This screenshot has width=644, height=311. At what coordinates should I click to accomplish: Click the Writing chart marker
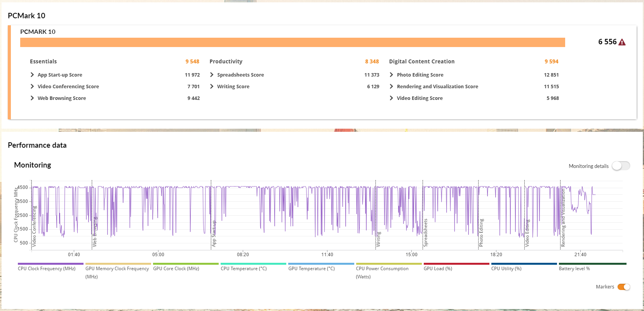(378, 239)
